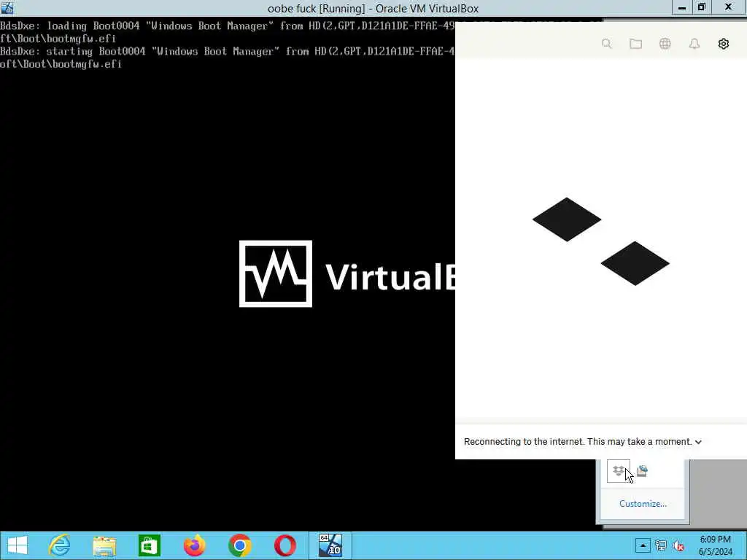The image size is (747, 560).
Task: Click the device icon beside the Dropbox tray icon
Action: (642, 471)
